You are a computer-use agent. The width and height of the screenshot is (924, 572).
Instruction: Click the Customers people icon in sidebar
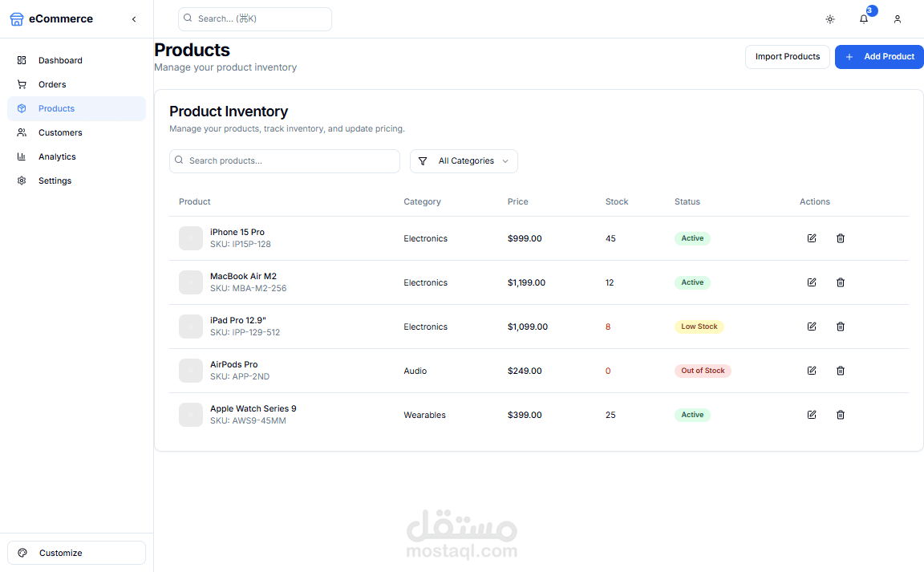pyautogui.click(x=22, y=132)
